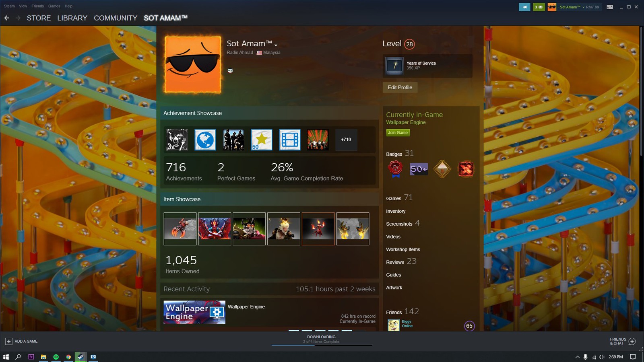Open the sixth showcase item with flames
This screenshot has width=644, height=362.
pyautogui.click(x=353, y=229)
